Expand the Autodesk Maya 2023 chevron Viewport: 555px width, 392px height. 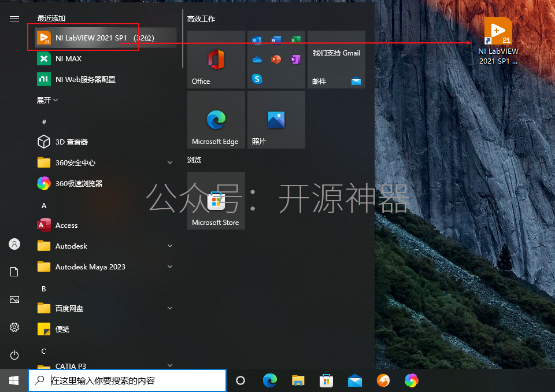click(170, 267)
